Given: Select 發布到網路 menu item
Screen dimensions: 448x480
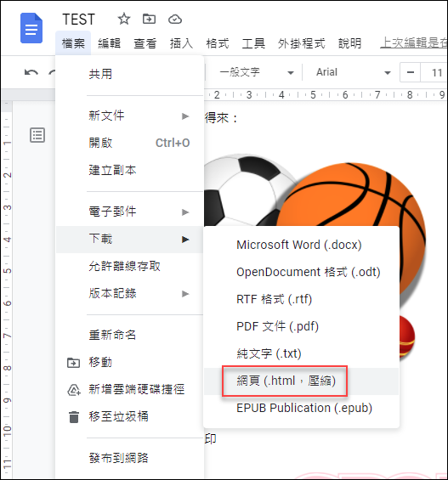Looking at the screenshot, I should click(130, 458).
